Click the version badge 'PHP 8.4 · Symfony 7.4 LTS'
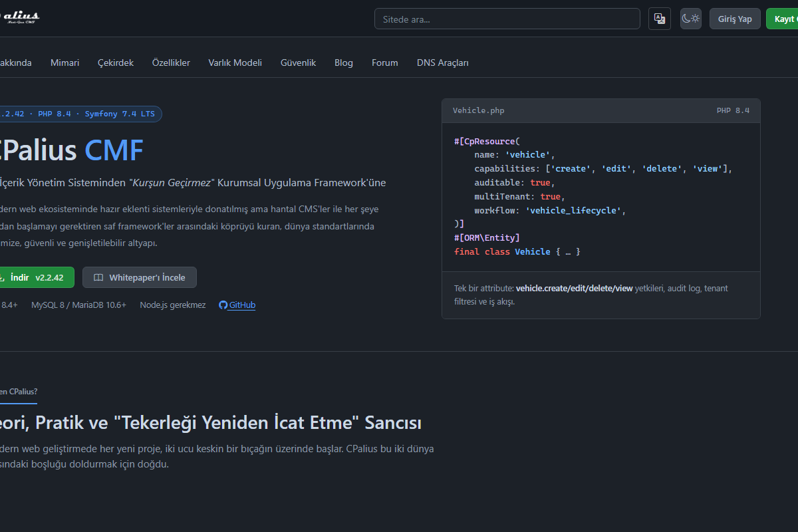798x532 pixels. pyautogui.click(x=80, y=114)
